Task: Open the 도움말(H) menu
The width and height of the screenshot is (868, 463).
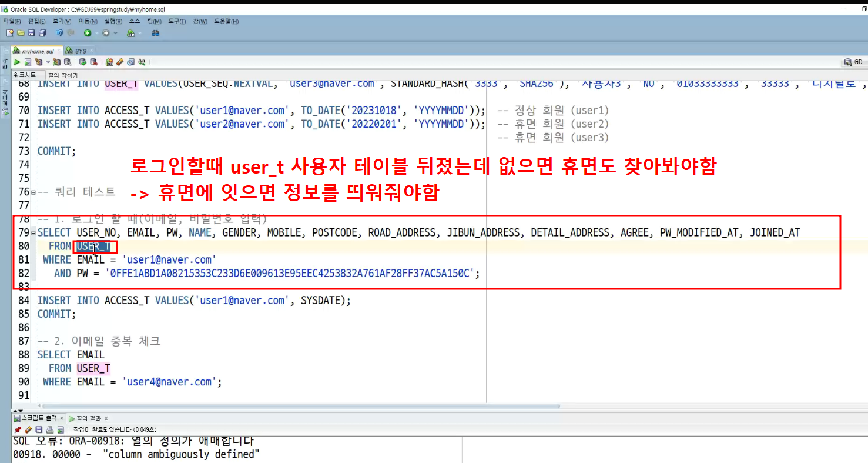Action: point(226,21)
